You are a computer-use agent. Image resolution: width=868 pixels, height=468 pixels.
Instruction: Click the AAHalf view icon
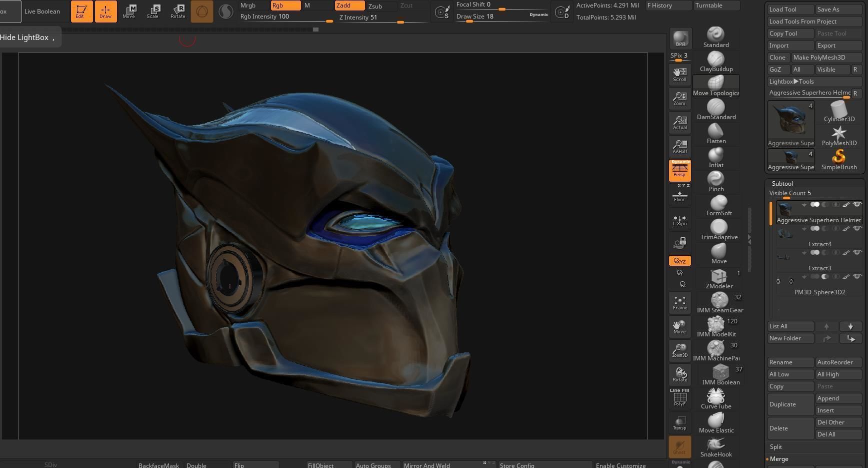click(679, 147)
